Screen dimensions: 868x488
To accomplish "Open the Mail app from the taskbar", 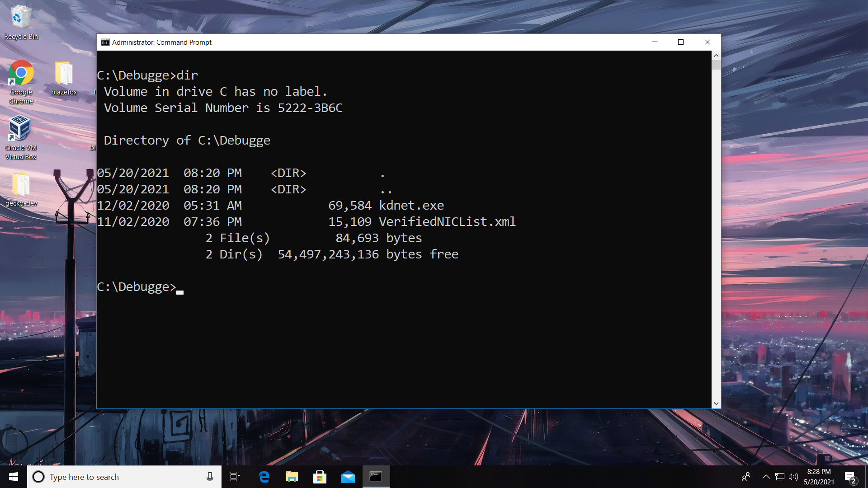I will (x=348, y=477).
